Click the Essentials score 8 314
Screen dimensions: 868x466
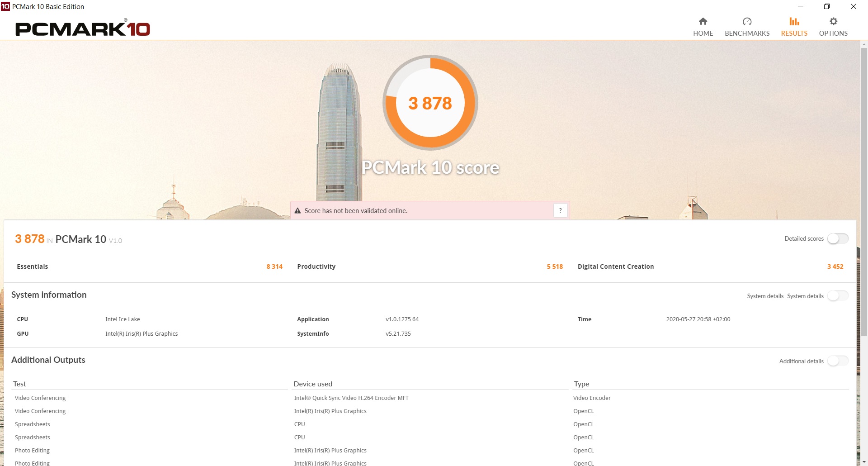point(274,266)
